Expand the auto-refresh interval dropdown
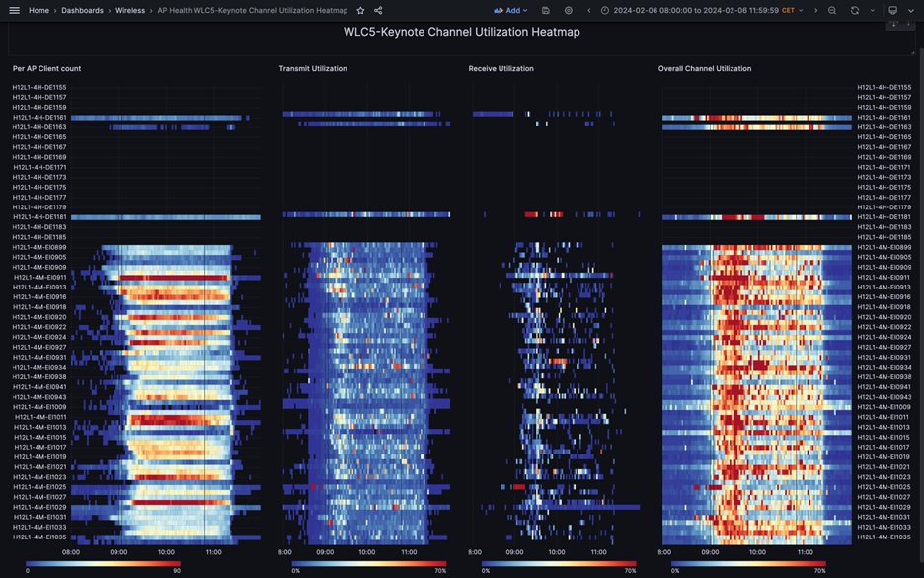Viewport: 924px width, 578px height. coord(872,11)
